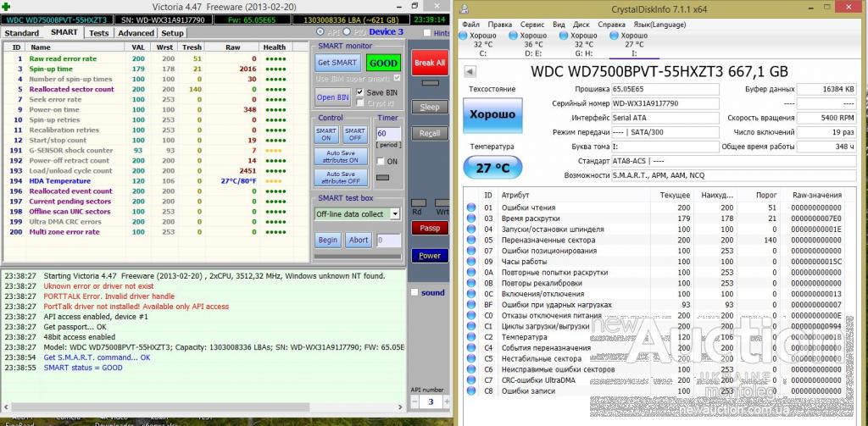This screenshot has width=868, height=426.
Task: Select the I: disk health orb
Action: click(614, 36)
